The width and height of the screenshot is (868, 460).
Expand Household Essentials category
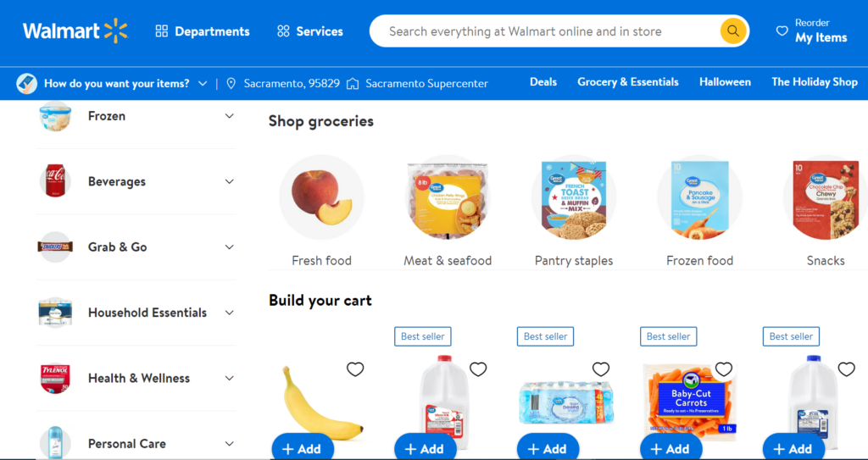pos(229,313)
